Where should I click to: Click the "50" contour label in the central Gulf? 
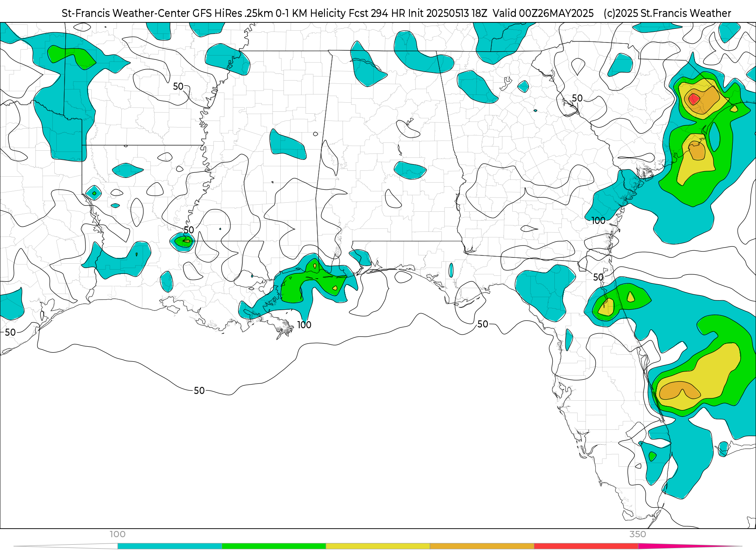[199, 390]
